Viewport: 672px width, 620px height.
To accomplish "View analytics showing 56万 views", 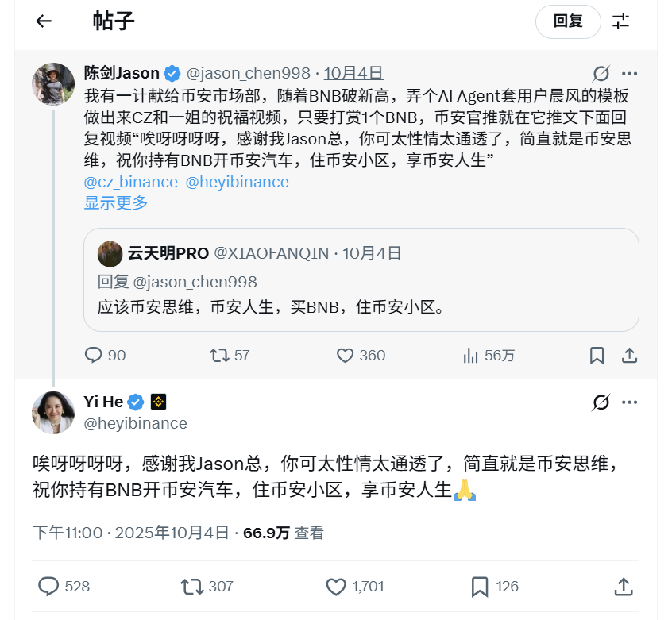I will click(x=470, y=356).
